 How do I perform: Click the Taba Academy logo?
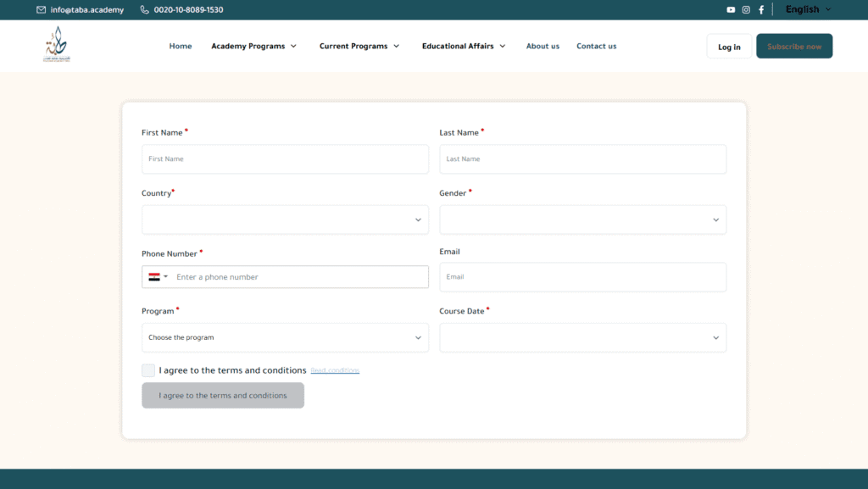coord(57,45)
